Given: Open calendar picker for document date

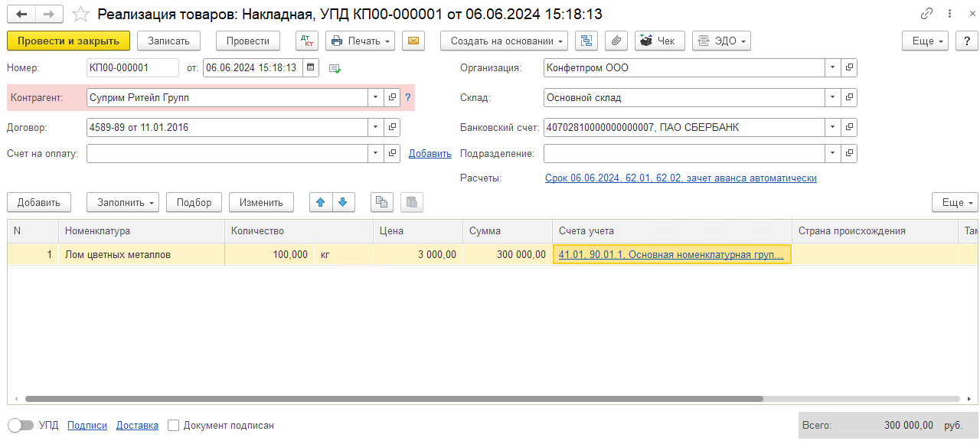Looking at the screenshot, I should pos(311,67).
